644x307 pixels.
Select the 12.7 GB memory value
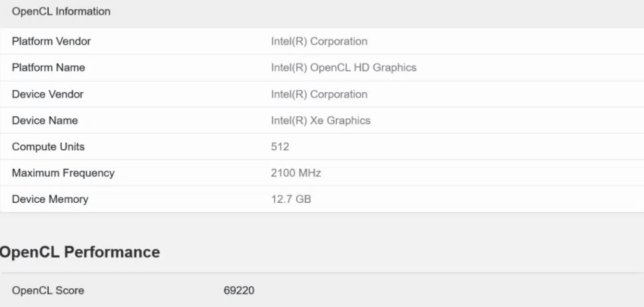tap(291, 199)
